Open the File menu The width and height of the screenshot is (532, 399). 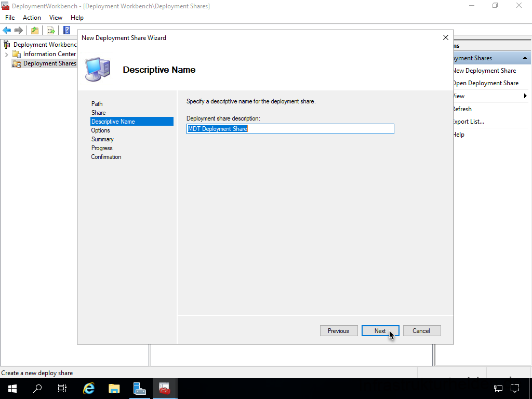[10, 18]
